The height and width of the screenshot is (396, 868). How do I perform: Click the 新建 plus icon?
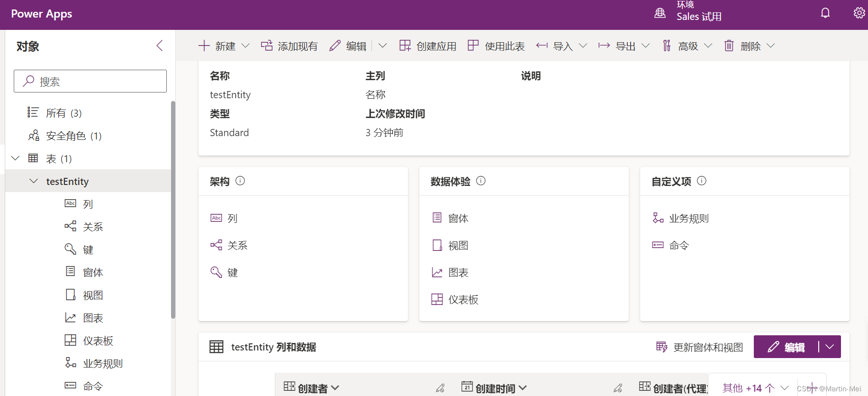[204, 46]
